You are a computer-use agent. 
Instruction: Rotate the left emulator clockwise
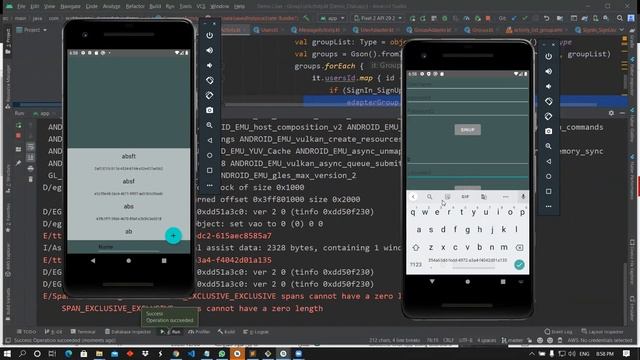209,96
